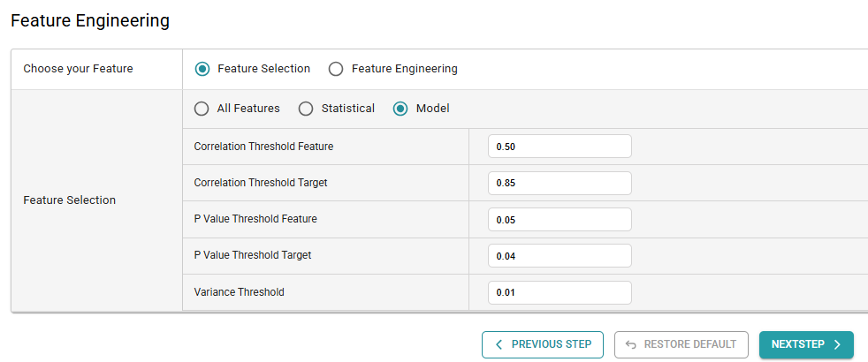Click the Correlation Threshold Target field
This screenshot has width=868, height=362.
point(560,184)
